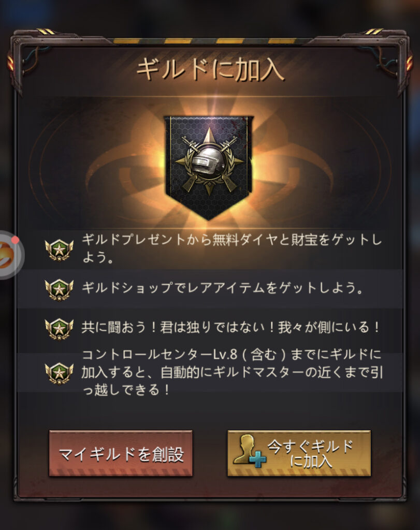Select 今すぐギルドに加入 to join now

299,453
